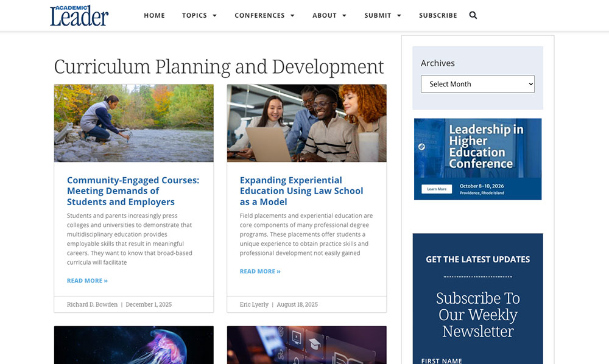Open the Expanding Experiential Education article
Viewport: 609px width, 364px height.
(300, 190)
